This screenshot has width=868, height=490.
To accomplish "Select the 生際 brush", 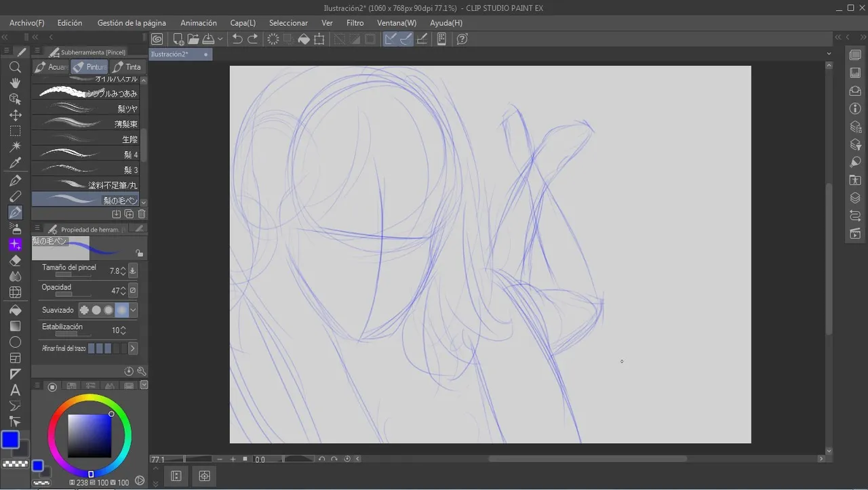I will point(85,139).
